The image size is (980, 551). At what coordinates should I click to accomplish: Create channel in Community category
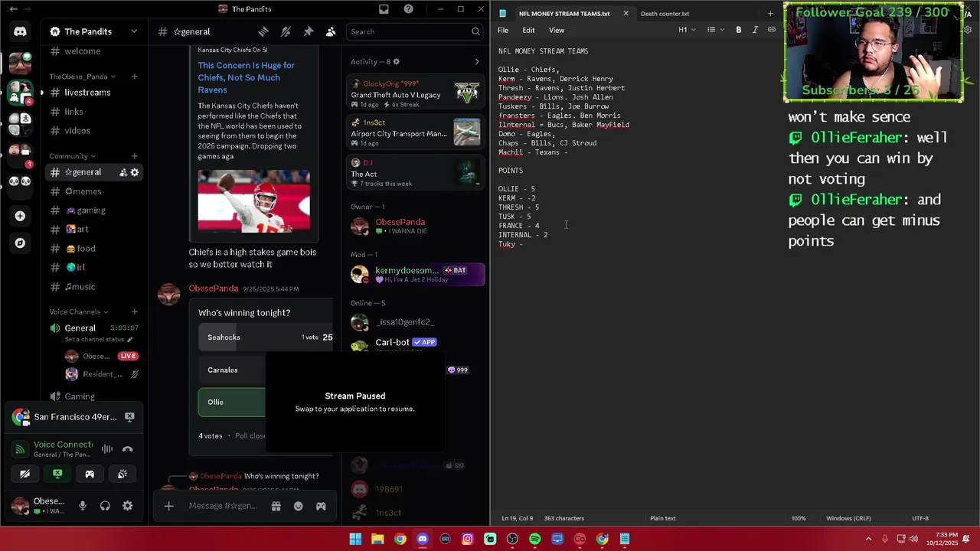(x=134, y=156)
